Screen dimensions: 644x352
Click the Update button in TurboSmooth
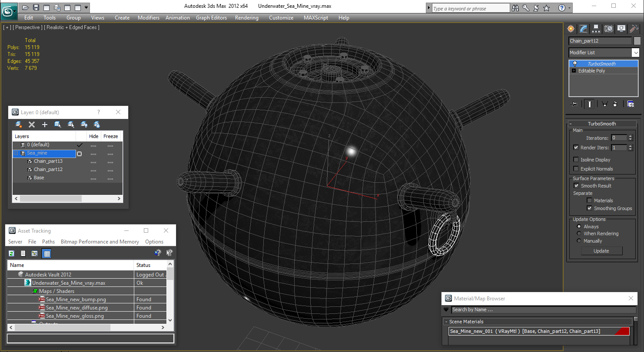601,251
